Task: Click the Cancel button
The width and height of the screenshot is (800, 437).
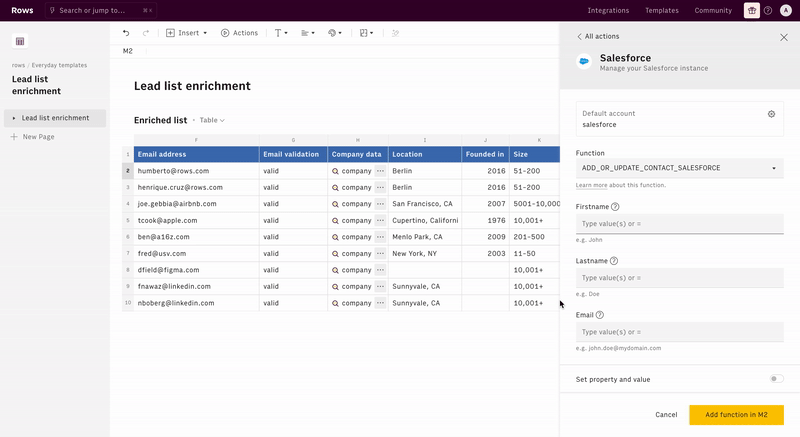Action: click(x=666, y=415)
